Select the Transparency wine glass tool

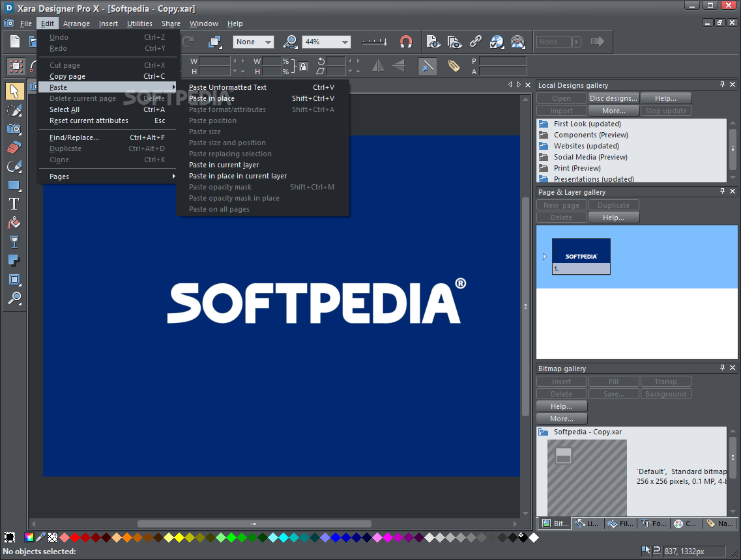point(14,242)
